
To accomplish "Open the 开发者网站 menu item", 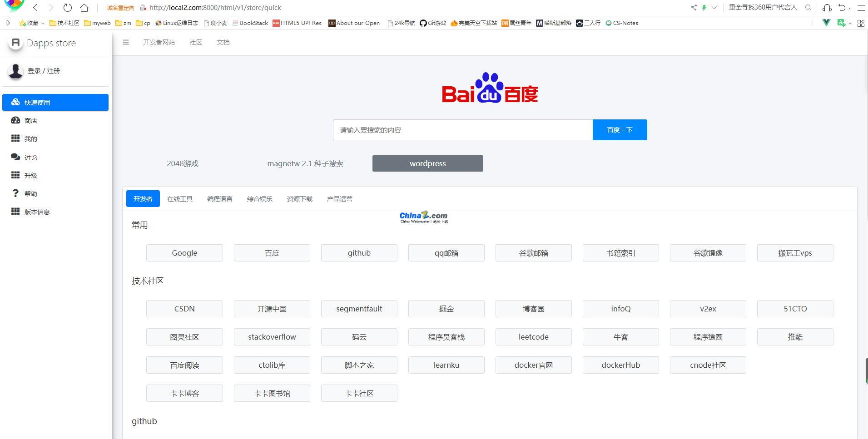I will click(158, 42).
